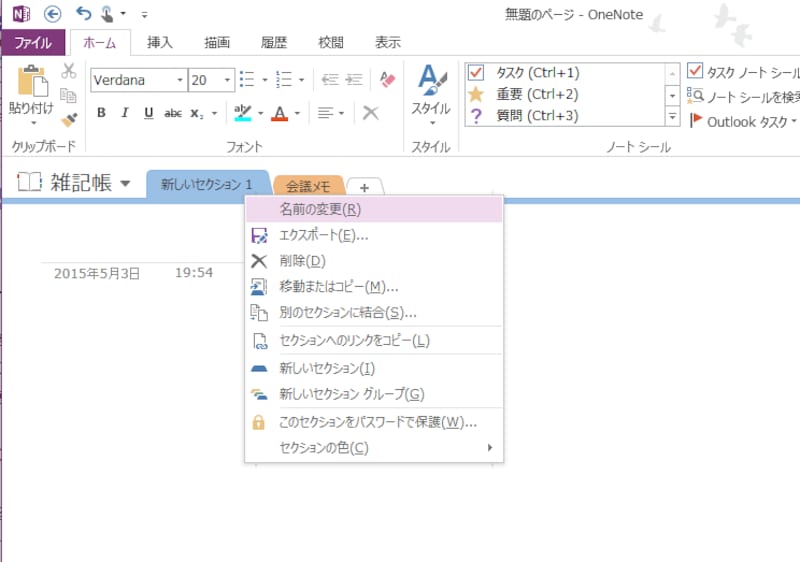
Task: Open paragraph alignment dropdown arrow
Action: coord(341,113)
